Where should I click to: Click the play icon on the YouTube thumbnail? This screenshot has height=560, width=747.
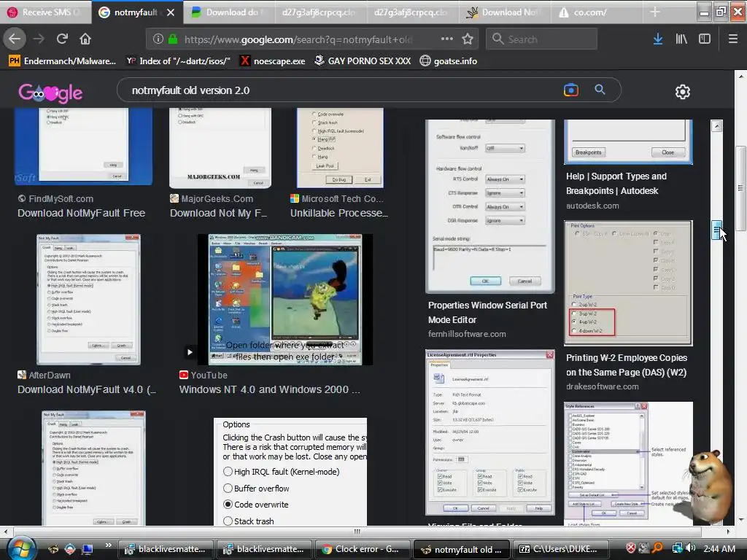(x=190, y=352)
